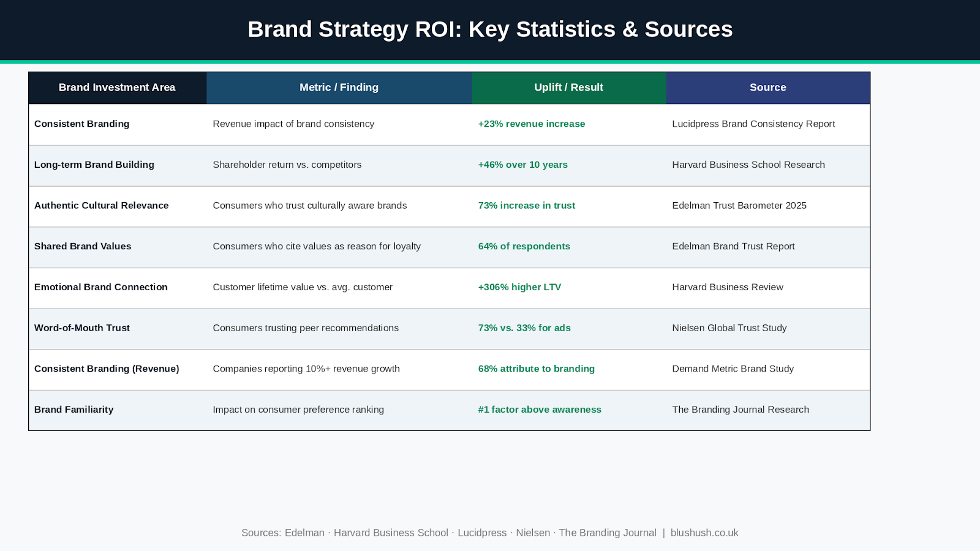Click the 'Long-term Brand Building' row label
The width and height of the screenshot is (980, 551).
94,165
